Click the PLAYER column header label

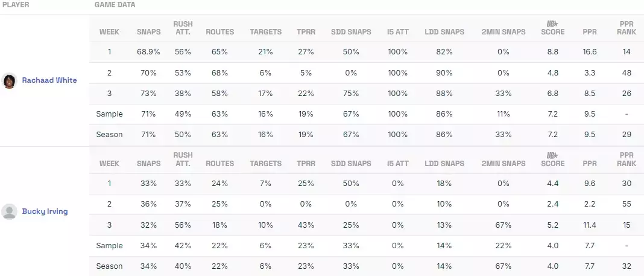[16, 5]
